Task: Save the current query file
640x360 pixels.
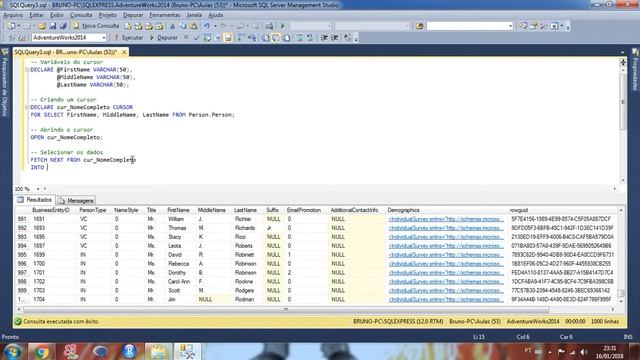Action: click(53, 26)
